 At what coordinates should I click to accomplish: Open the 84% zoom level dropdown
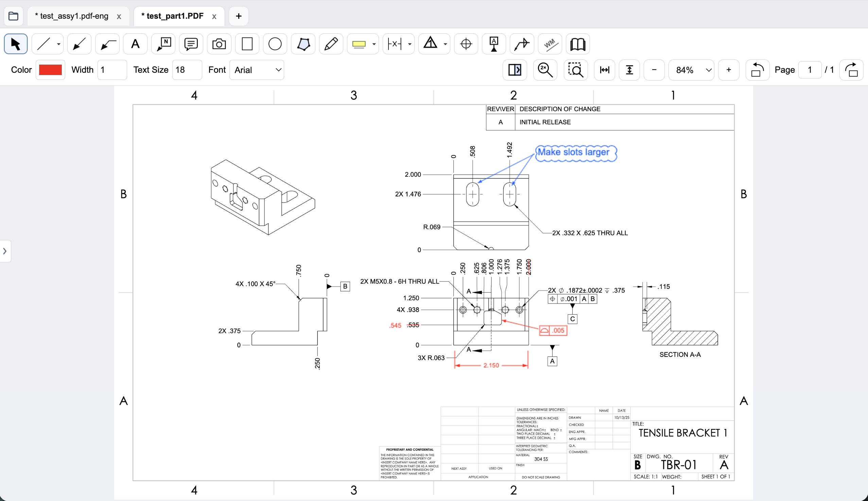click(x=691, y=70)
